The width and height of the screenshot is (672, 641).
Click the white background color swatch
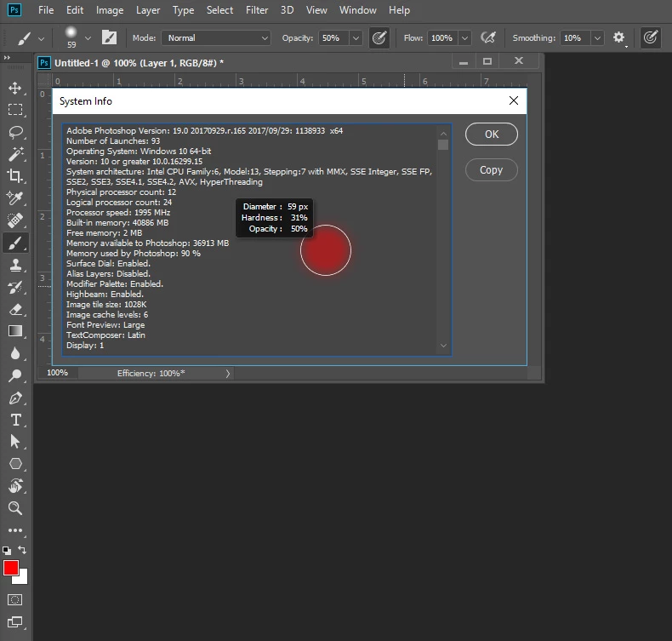pos(22,579)
